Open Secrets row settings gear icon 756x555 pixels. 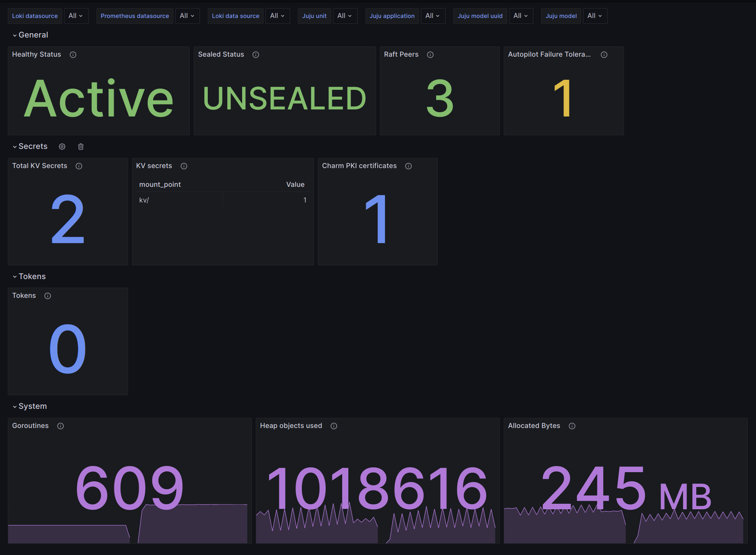click(62, 147)
